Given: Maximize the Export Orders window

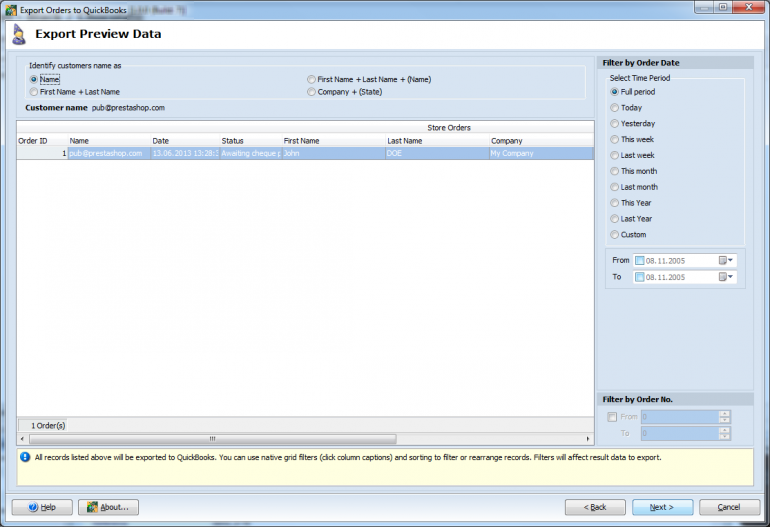Looking at the screenshot, I should tap(723, 7).
